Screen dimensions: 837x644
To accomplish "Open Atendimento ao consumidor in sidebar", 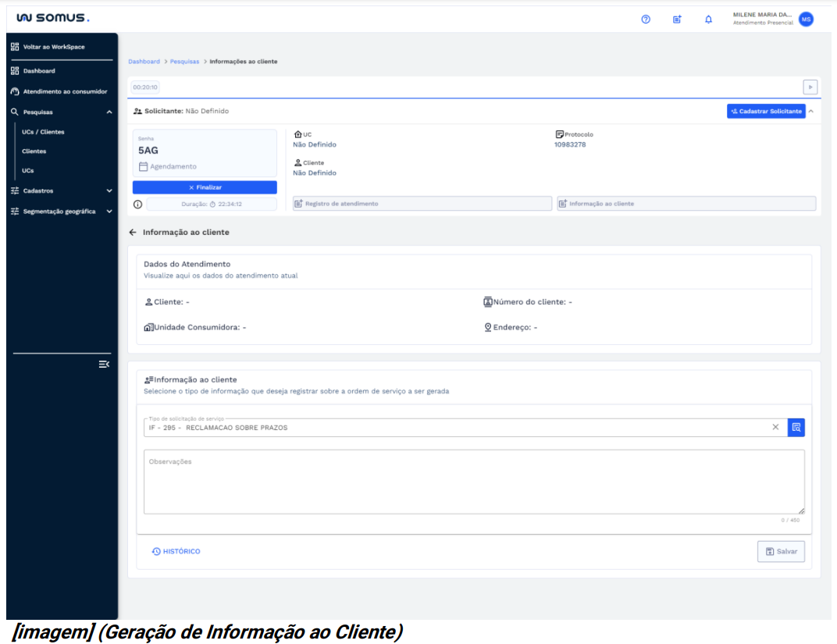I will (x=64, y=91).
